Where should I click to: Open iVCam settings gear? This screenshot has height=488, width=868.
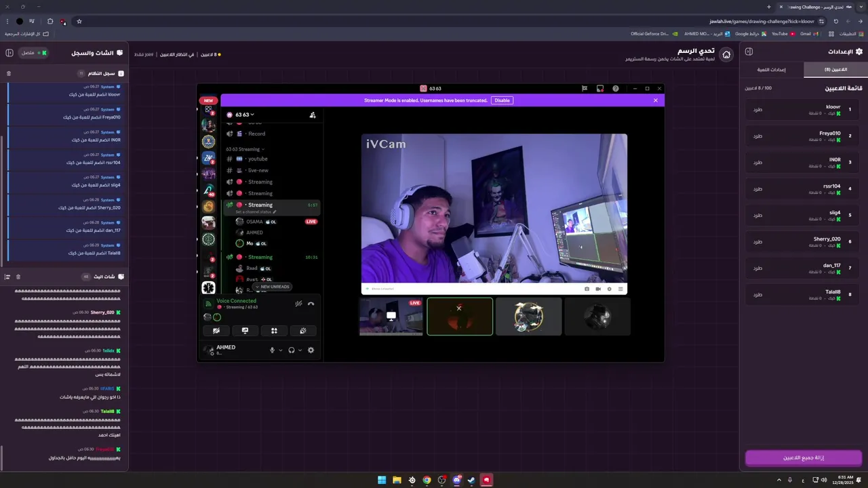609,289
